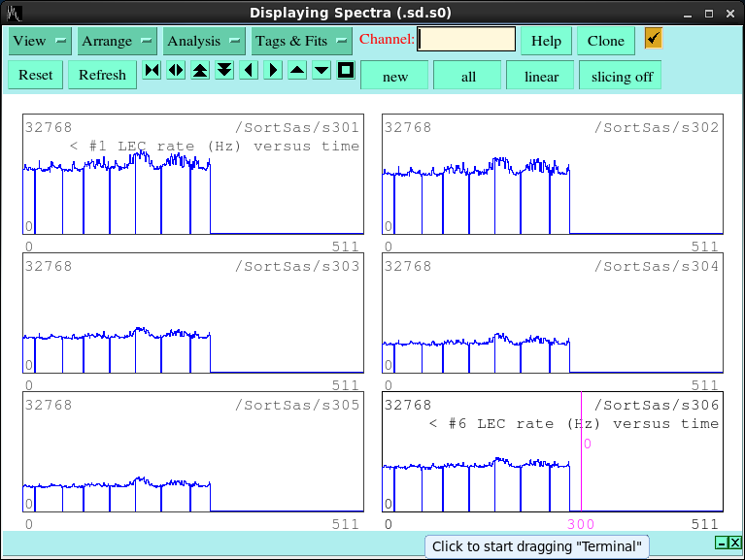Toggle the 'slicing off' button
Image resolution: width=745 pixels, height=560 pixels.
(622, 76)
